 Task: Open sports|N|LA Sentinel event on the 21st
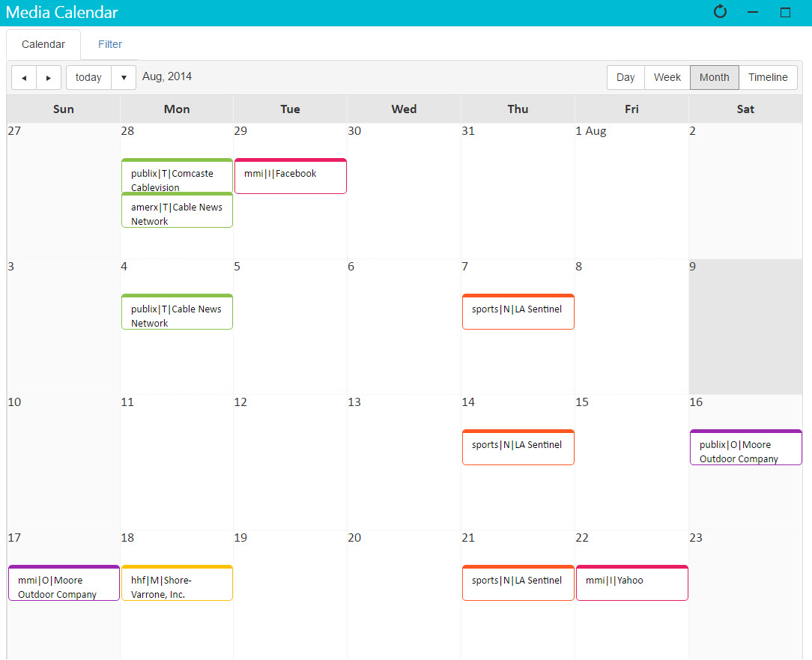click(x=518, y=584)
